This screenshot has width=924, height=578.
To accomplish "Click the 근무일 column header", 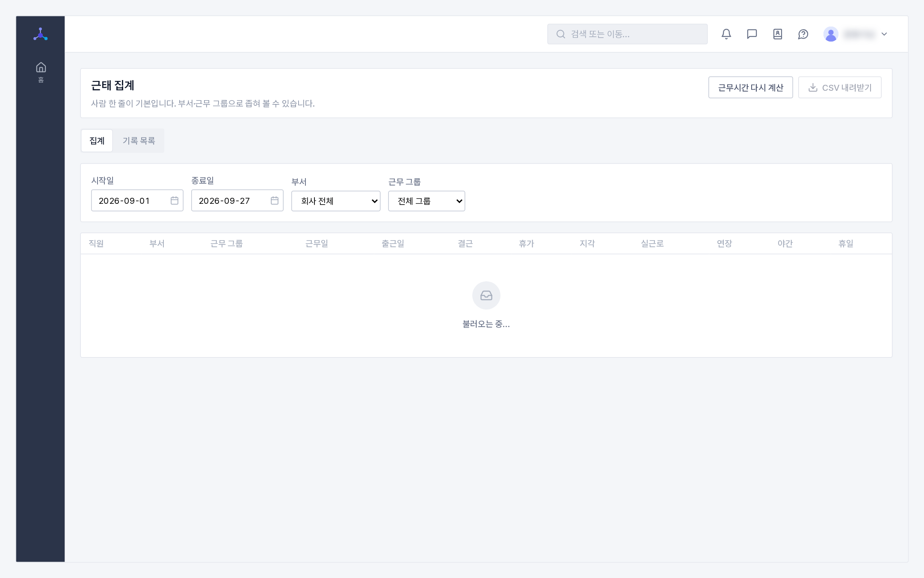I will (317, 243).
